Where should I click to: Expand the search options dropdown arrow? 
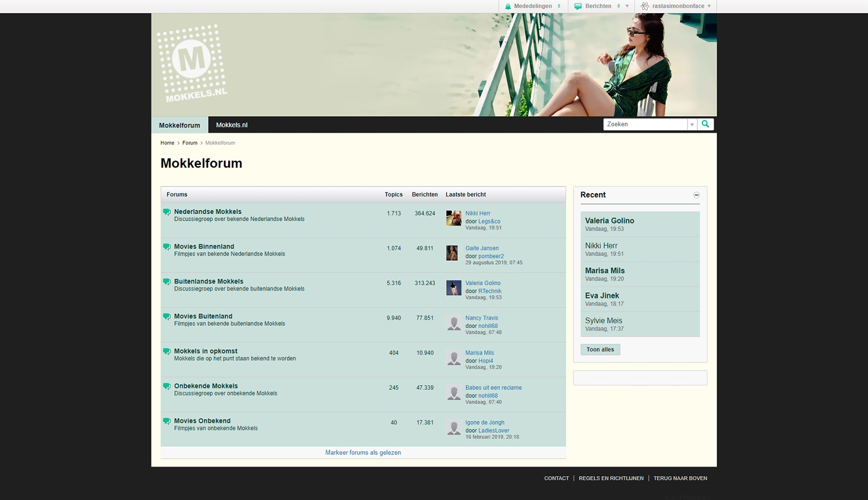[x=692, y=125]
